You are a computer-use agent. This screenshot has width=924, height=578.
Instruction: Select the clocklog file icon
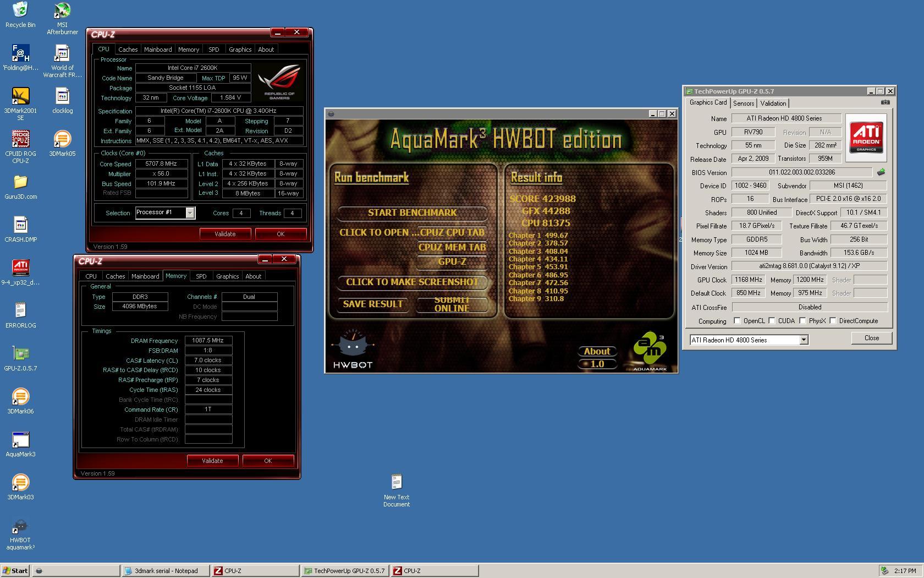click(62, 101)
